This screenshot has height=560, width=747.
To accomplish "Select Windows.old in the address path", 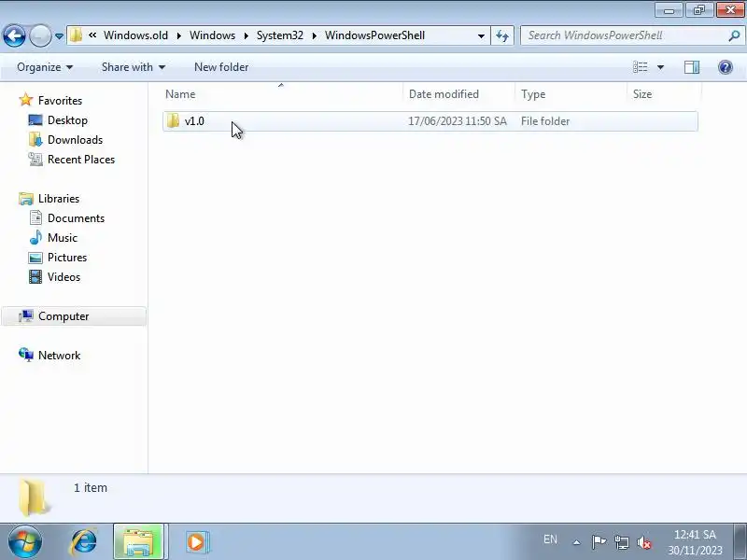I will tap(135, 35).
